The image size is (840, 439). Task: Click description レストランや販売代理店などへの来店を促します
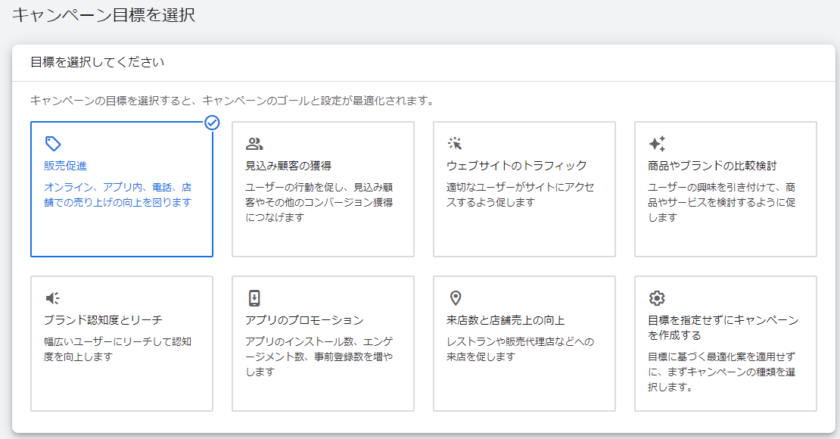tap(520, 349)
